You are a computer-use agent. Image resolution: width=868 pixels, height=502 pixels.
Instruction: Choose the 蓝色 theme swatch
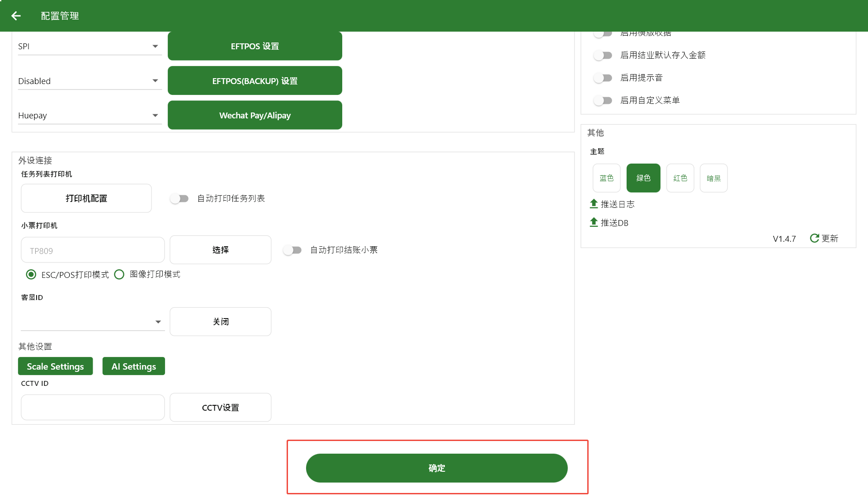click(606, 178)
